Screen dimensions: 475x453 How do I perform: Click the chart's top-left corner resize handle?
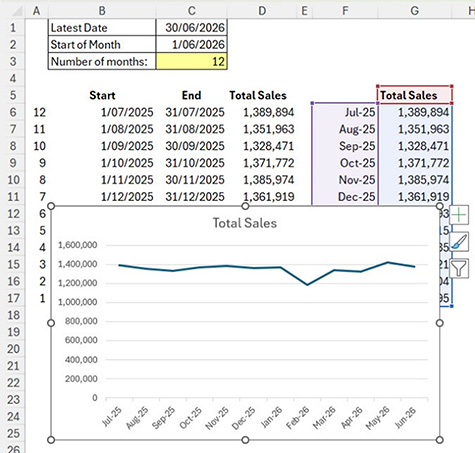point(51,206)
